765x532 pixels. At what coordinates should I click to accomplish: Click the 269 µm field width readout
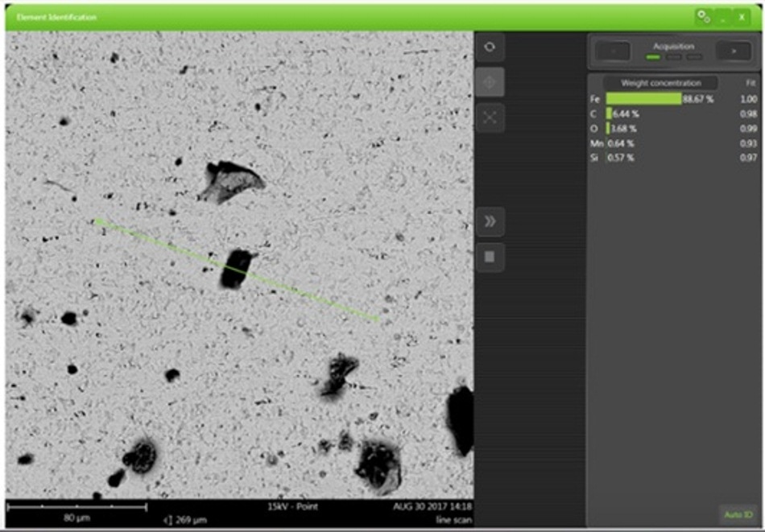pyautogui.click(x=185, y=520)
